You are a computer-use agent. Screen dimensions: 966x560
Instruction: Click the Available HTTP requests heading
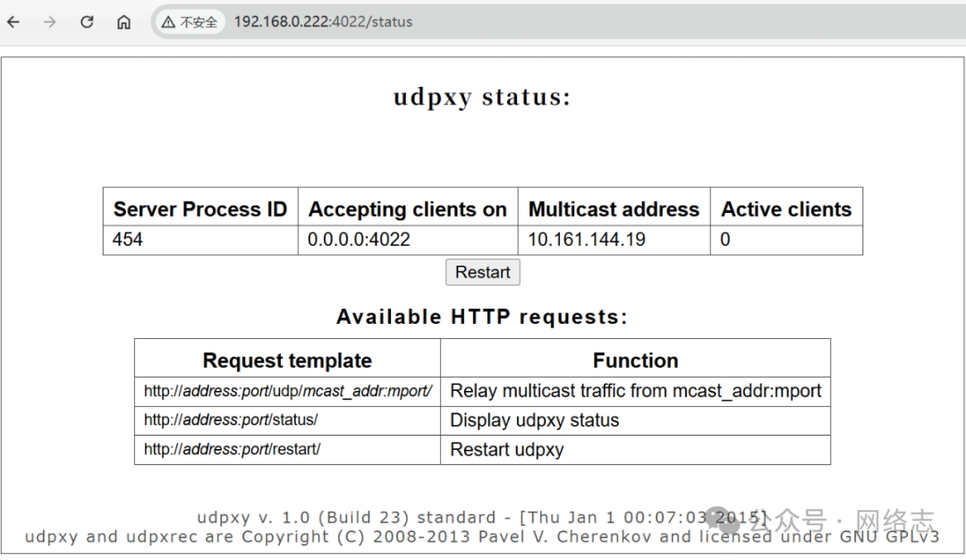482,317
